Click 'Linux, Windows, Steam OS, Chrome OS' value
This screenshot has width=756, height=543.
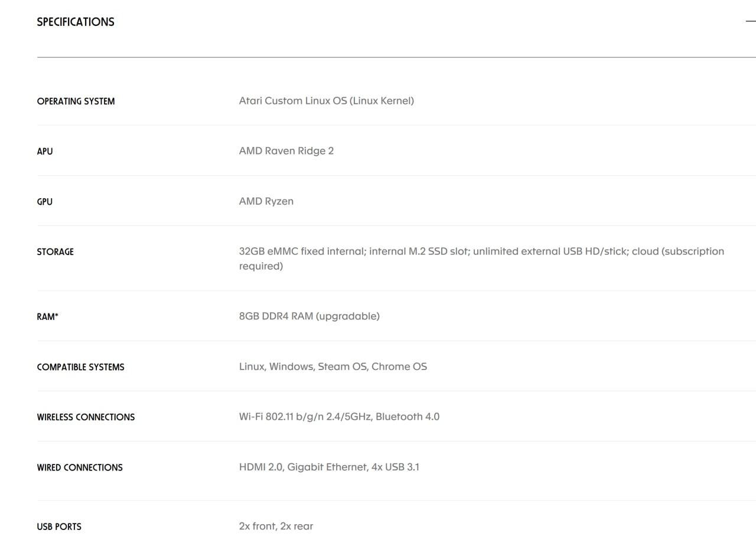(x=333, y=367)
